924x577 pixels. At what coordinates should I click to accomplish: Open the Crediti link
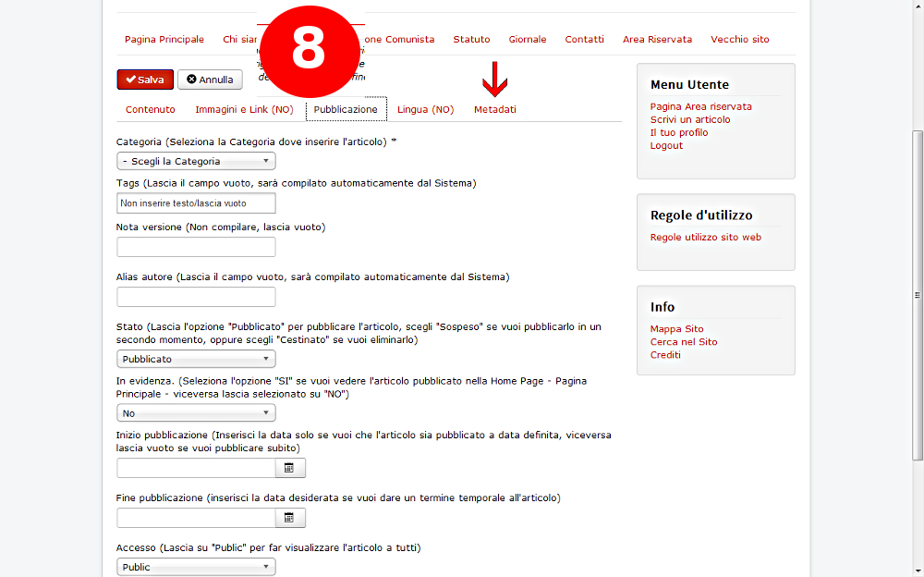pyautogui.click(x=665, y=355)
